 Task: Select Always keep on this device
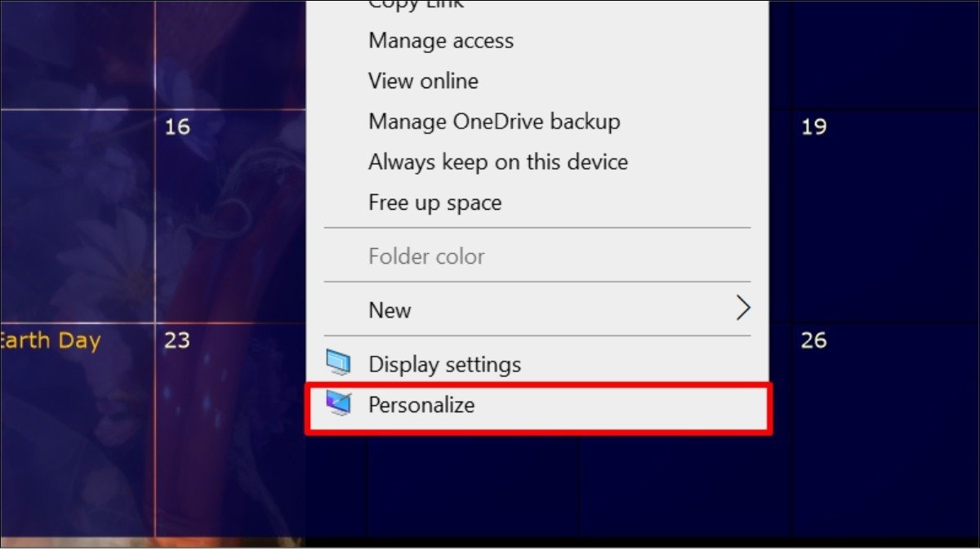(498, 162)
